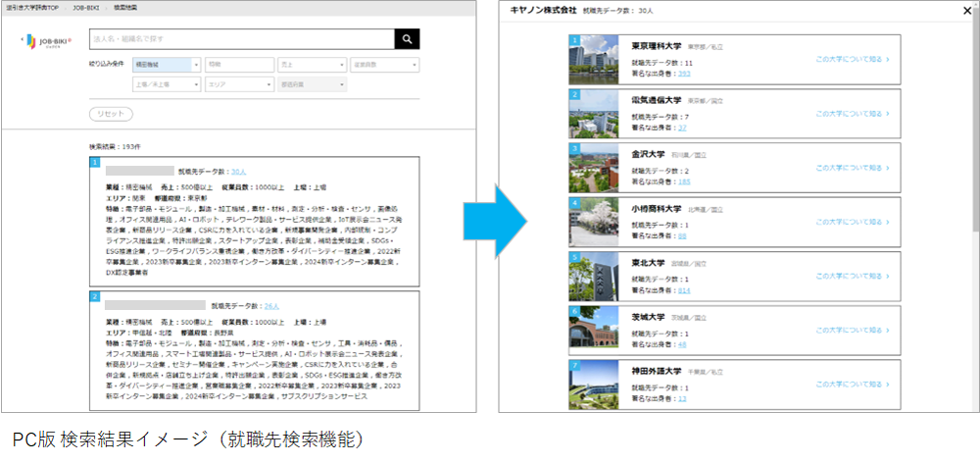Screen dimensions: 980x464
Task: Open the 上場／未上場 dropdown
Action: [x=167, y=84]
